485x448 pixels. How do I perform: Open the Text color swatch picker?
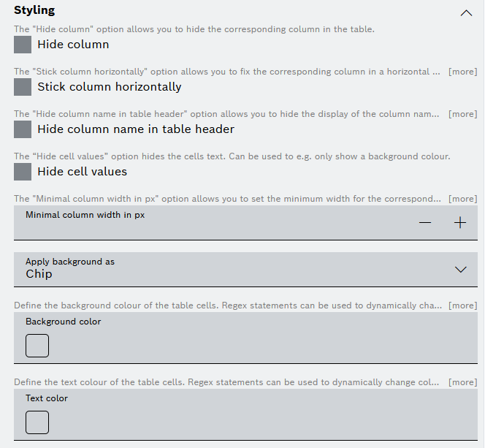pyautogui.click(x=37, y=422)
